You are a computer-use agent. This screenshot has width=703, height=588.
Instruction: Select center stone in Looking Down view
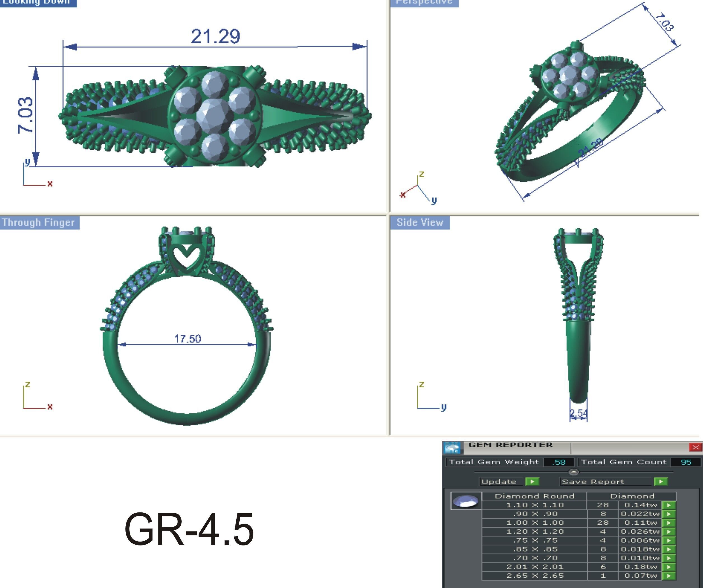coord(214,116)
